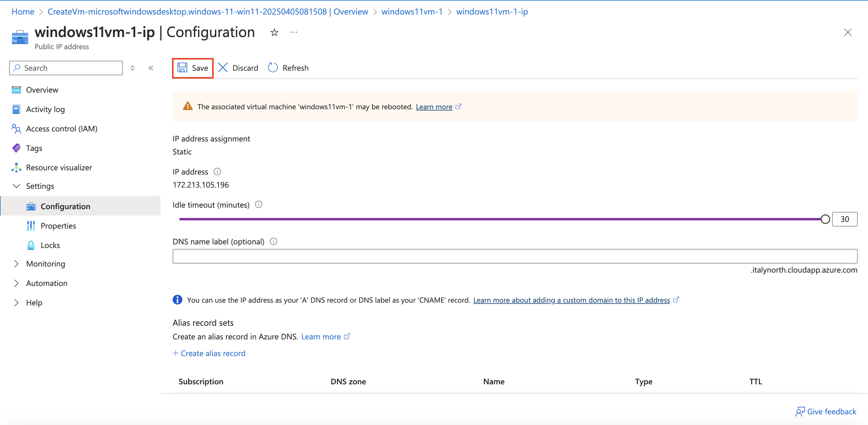Viewport: 868px width, 425px height.
Task: Click the Refresh button label
Action: [295, 68]
